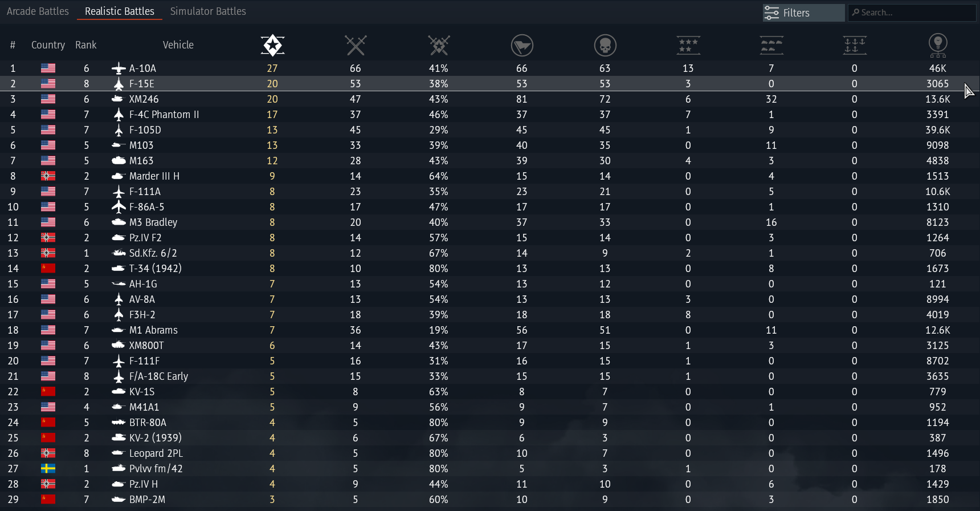This screenshot has height=511, width=980.
Task: Click the 19% win rate for M1 Abrams
Action: pos(439,330)
